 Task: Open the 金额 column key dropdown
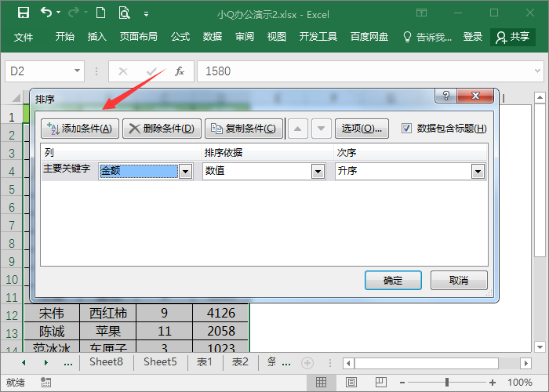click(x=186, y=172)
